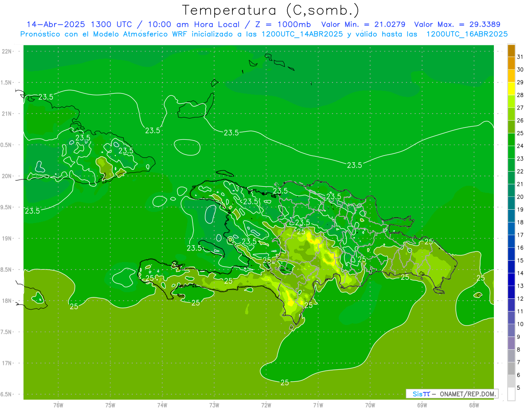Click the colorbar label "5"
The image size is (532, 411).
point(519,388)
